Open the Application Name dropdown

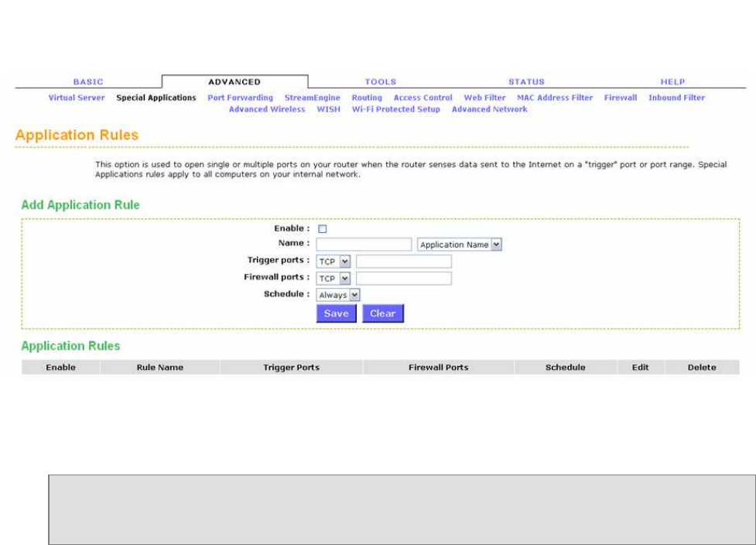pos(459,245)
